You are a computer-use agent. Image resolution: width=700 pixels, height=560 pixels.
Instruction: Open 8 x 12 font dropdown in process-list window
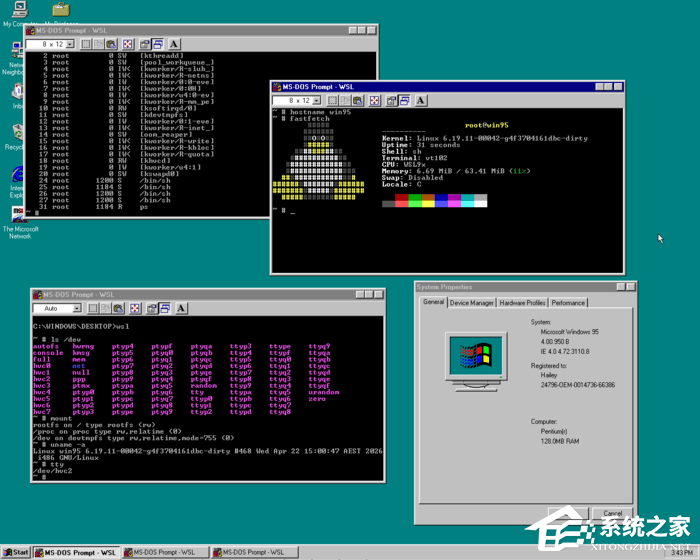click(70, 44)
